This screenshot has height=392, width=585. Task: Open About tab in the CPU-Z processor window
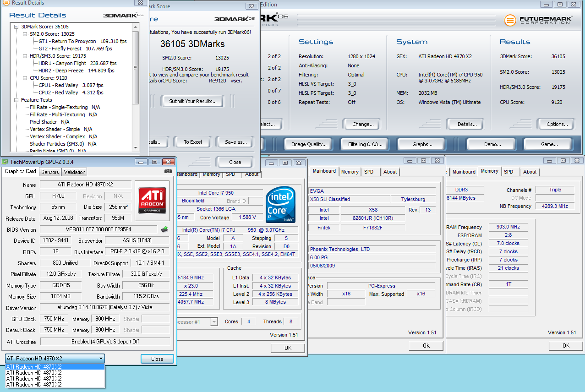[x=252, y=174]
